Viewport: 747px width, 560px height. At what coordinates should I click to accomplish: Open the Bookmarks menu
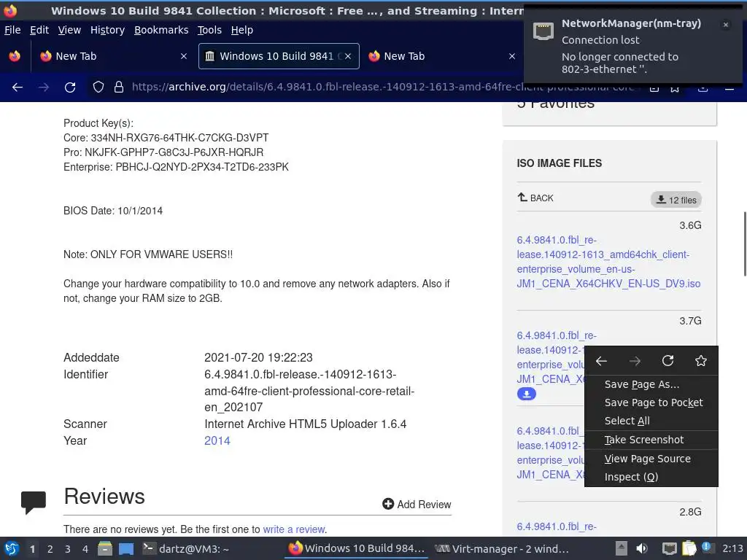[x=161, y=30]
